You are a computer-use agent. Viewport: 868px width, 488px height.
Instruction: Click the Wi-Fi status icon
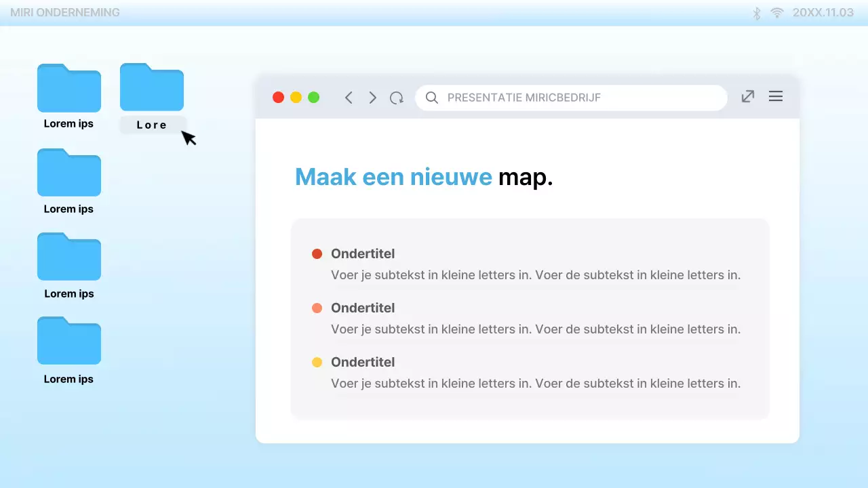click(776, 12)
